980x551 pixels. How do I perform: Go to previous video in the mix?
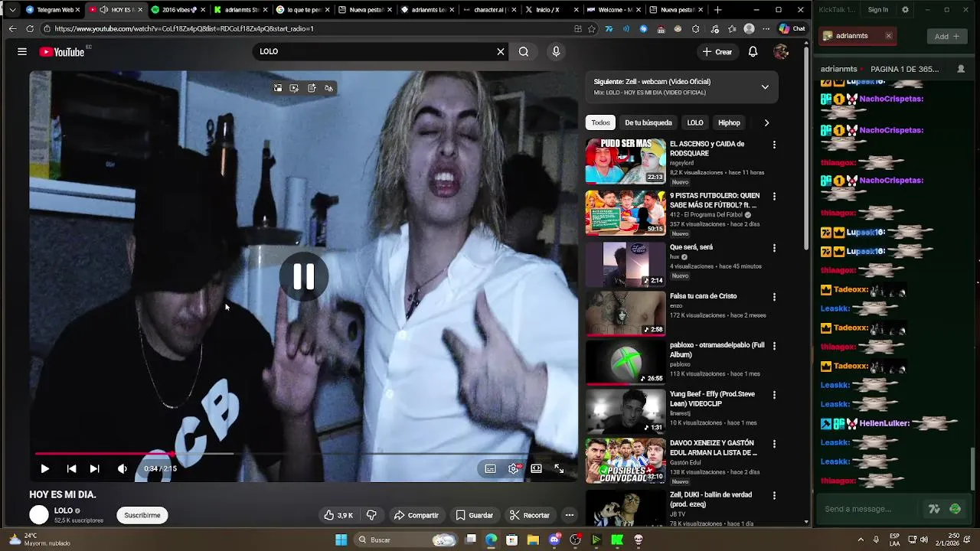(x=71, y=468)
